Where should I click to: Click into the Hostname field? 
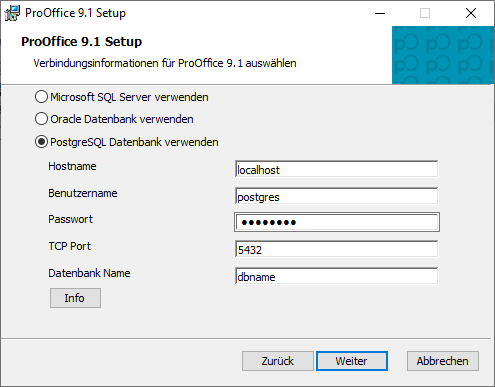click(x=336, y=170)
